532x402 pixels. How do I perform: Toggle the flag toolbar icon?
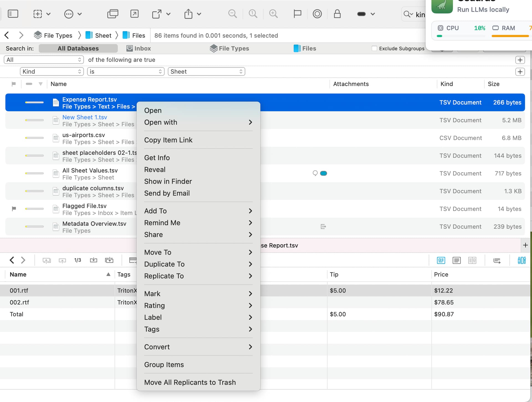pyautogui.click(x=297, y=14)
